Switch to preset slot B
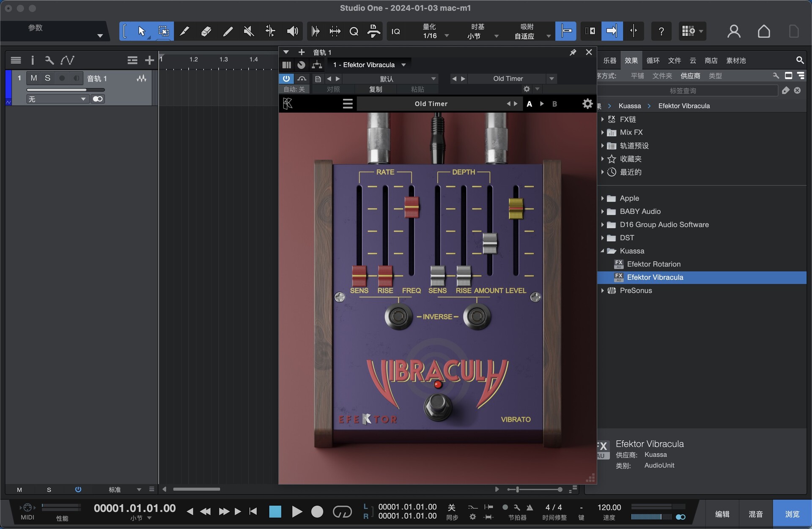The height and width of the screenshot is (529, 812). 554,104
